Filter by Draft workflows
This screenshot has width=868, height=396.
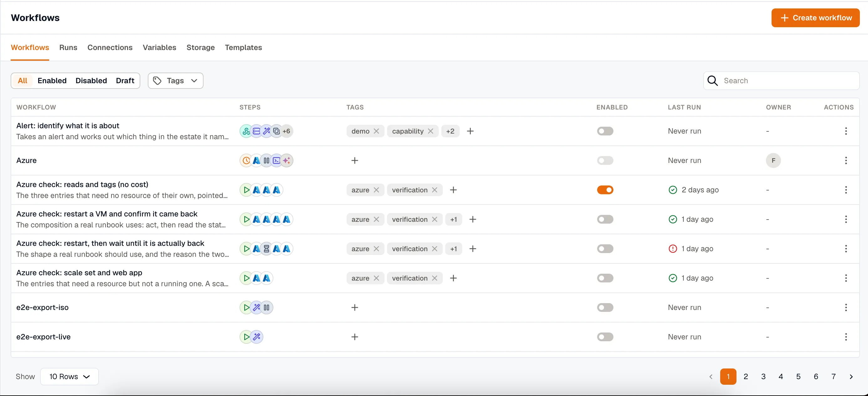(x=125, y=80)
